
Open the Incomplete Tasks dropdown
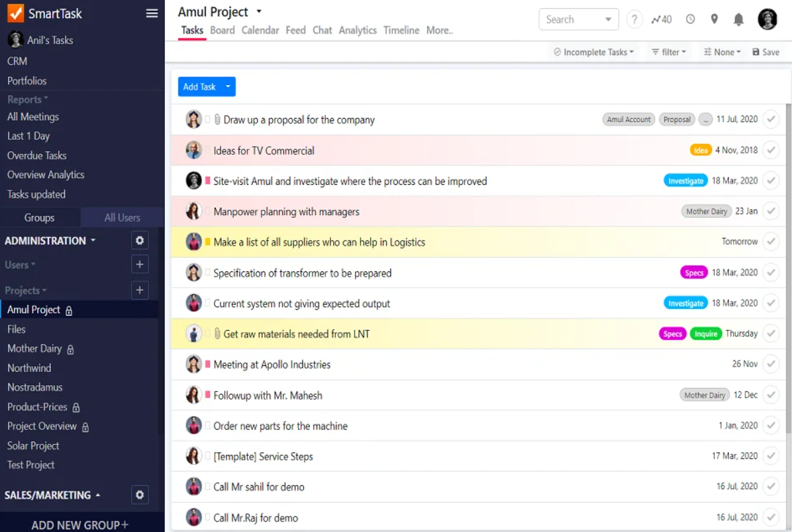tap(593, 52)
